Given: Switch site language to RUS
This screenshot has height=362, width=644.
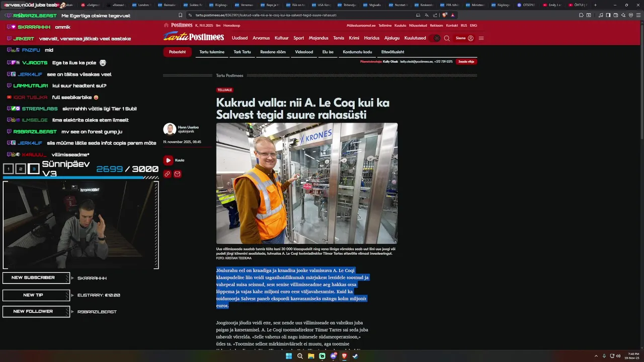Looking at the screenshot, I should 464,25.
